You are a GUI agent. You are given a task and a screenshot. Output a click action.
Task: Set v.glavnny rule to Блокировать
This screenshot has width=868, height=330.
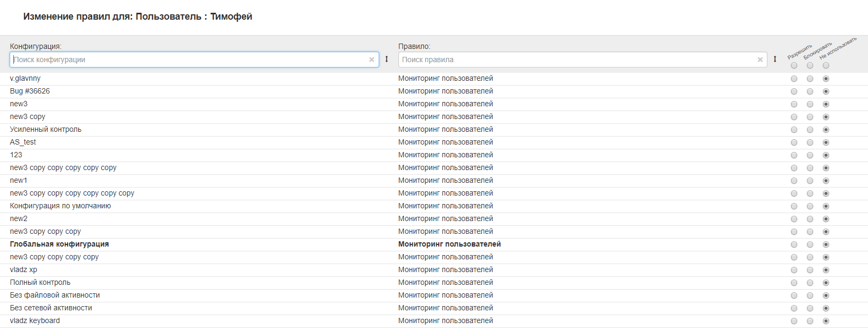[x=810, y=79]
